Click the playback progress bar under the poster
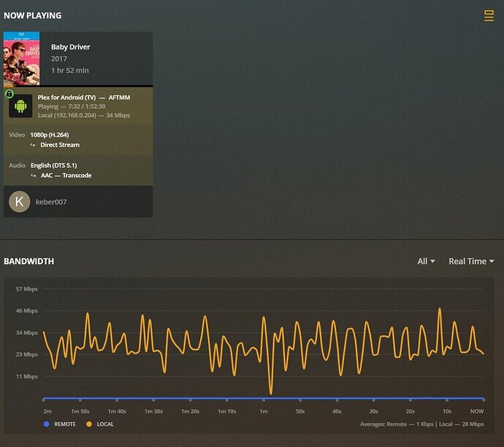Image resolution: width=504 pixels, height=447 pixels. coord(78,86)
